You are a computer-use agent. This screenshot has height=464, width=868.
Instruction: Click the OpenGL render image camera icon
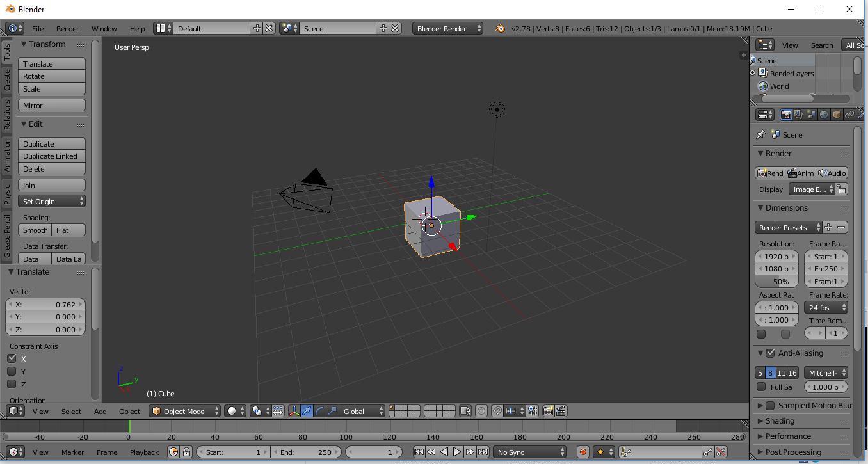click(x=548, y=411)
